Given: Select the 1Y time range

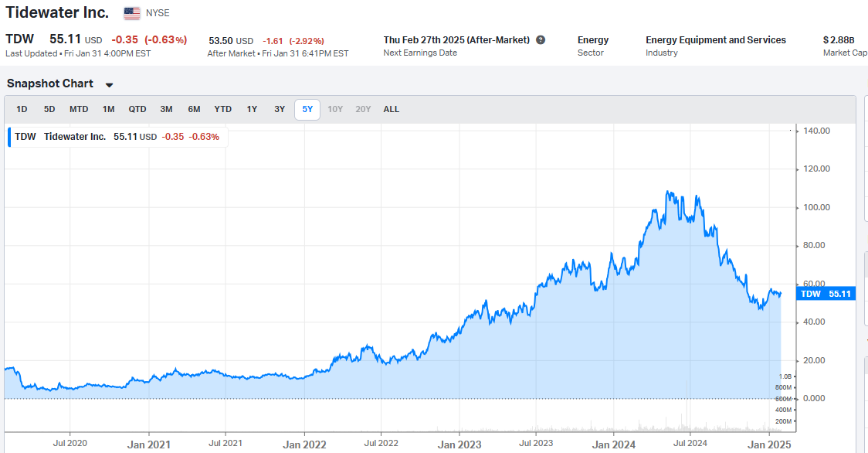Looking at the screenshot, I should pos(252,109).
